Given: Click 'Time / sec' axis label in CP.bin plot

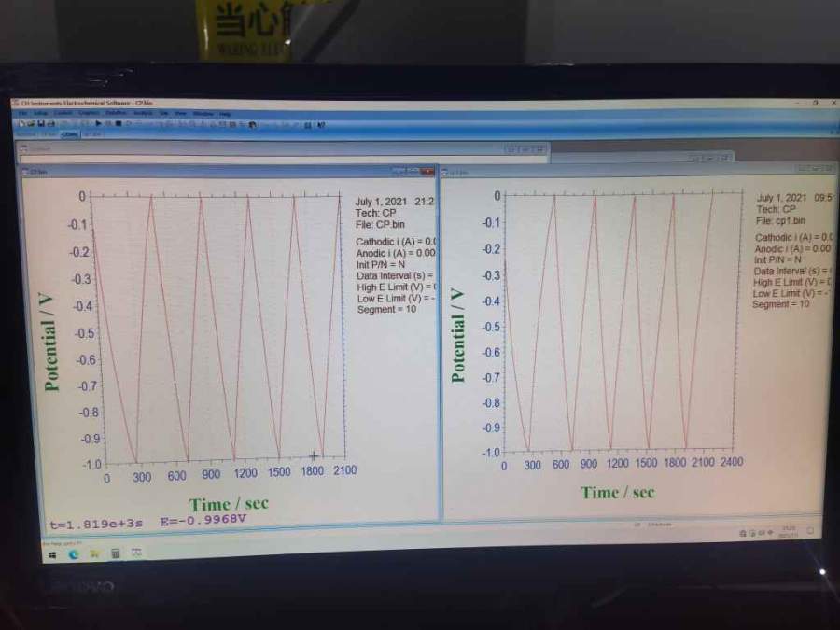Looking at the screenshot, I should coord(229,504).
